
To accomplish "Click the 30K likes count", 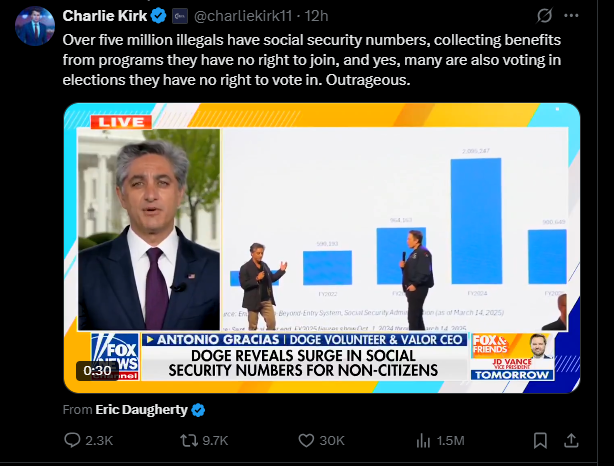I will (x=331, y=440).
